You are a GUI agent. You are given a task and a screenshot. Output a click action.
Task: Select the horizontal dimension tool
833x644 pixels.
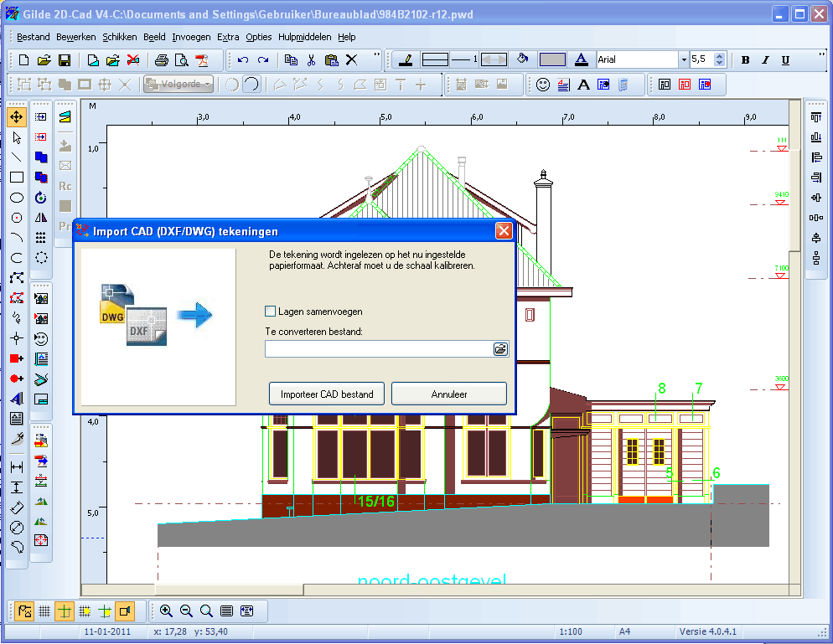pyautogui.click(x=17, y=467)
